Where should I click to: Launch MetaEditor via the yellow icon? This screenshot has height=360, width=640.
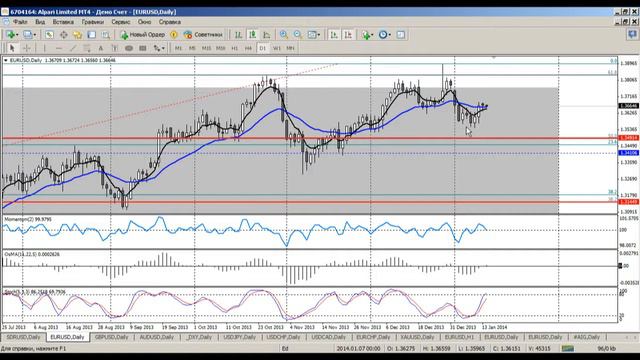[x=174, y=35]
